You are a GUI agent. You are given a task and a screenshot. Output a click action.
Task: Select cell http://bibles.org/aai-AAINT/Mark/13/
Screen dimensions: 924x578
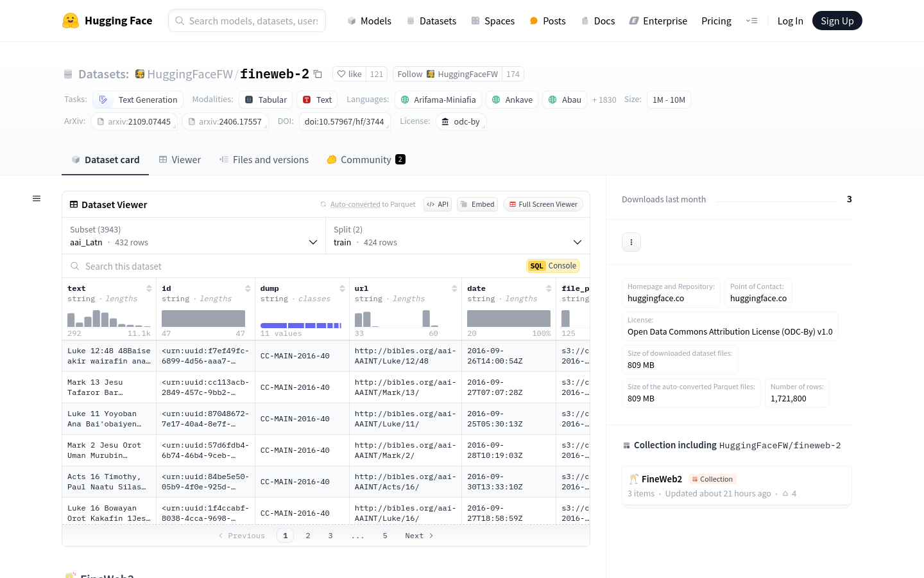[x=406, y=387]
